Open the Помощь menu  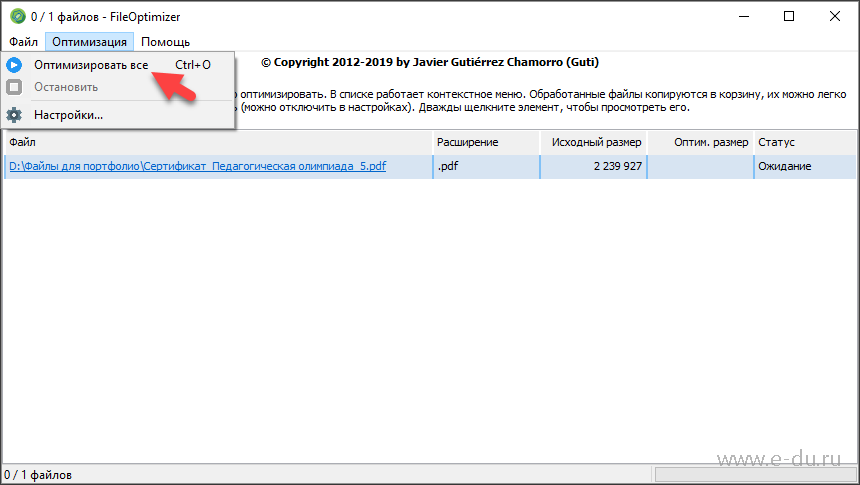(165, 42)
